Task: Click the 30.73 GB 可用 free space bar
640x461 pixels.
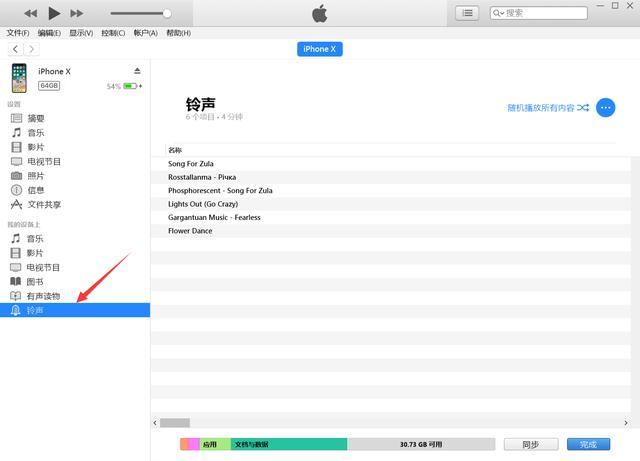Action: 421,444
